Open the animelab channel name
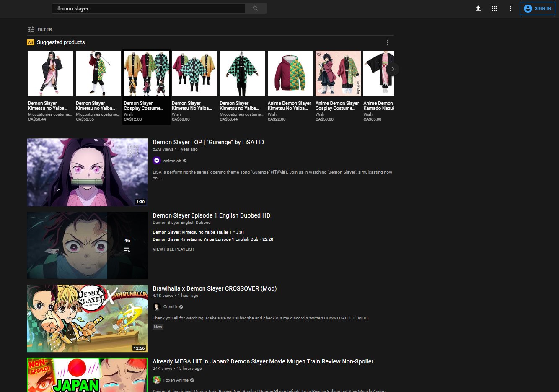 (x=172, y=161)
